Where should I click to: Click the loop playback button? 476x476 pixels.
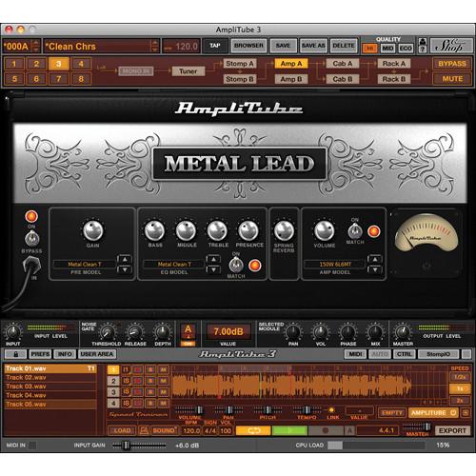tap(253, 430)
